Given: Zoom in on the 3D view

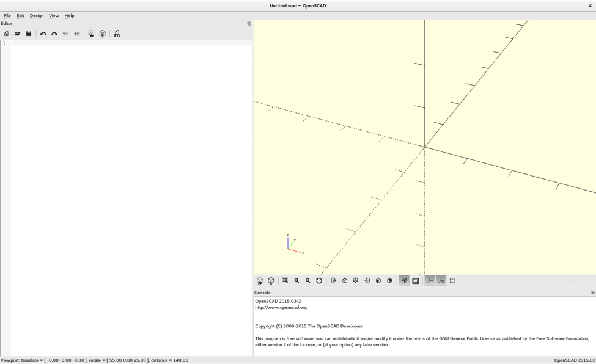Looking at the screenshot, I should click(x=296, y=281).
